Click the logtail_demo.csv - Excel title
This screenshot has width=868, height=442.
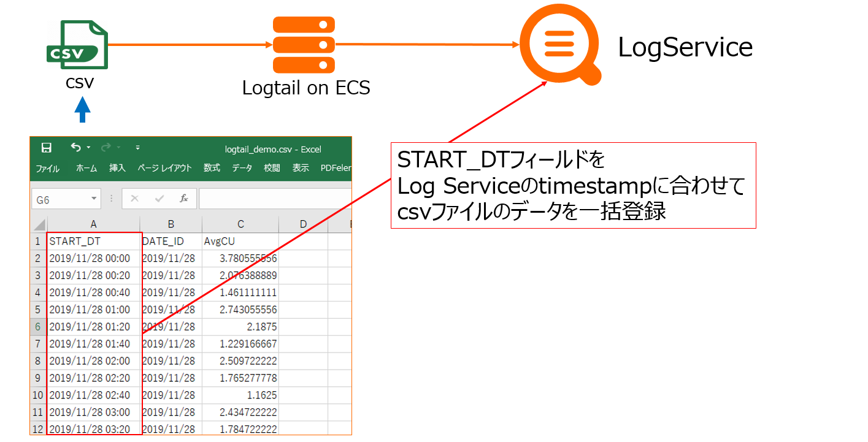coord(273,149)
